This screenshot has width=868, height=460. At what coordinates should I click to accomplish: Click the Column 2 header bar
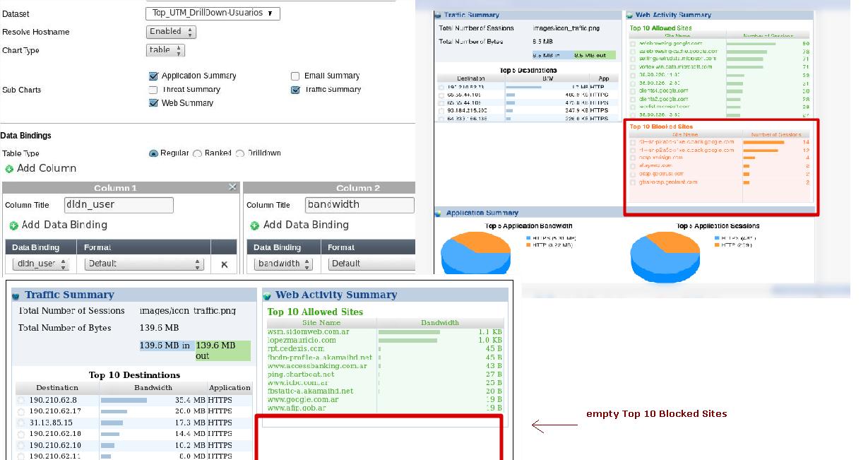(x=329, y=188)
